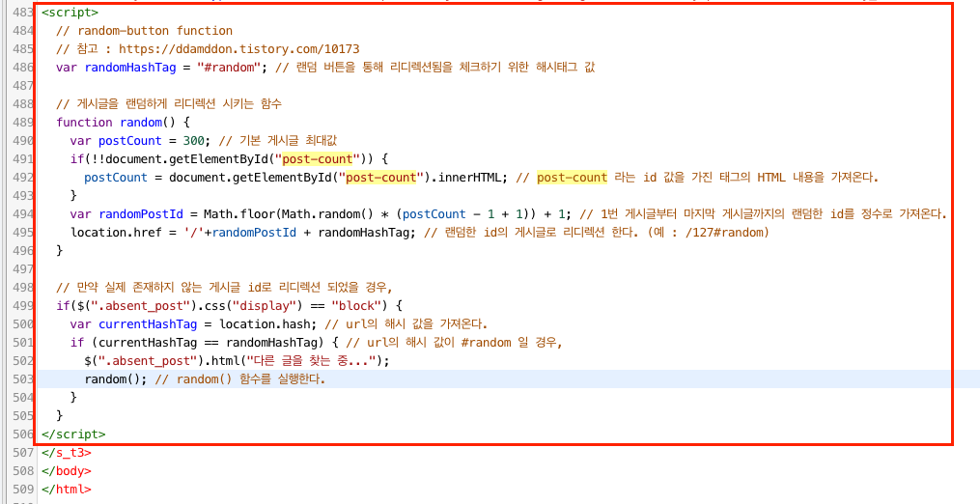Click line number 492 in the gutter

(x=22, y=177)
